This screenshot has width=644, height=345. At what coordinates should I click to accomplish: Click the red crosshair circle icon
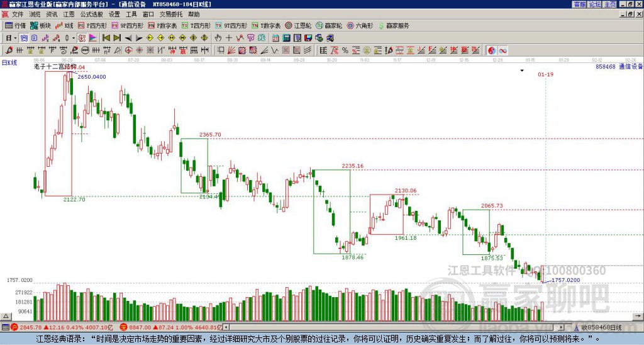(x=128, y=50)
